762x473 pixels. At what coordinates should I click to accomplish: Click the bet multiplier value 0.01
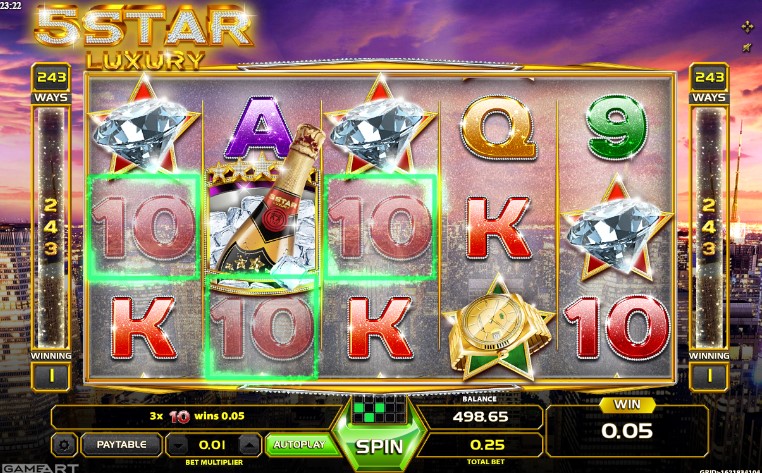coord(212,445)
